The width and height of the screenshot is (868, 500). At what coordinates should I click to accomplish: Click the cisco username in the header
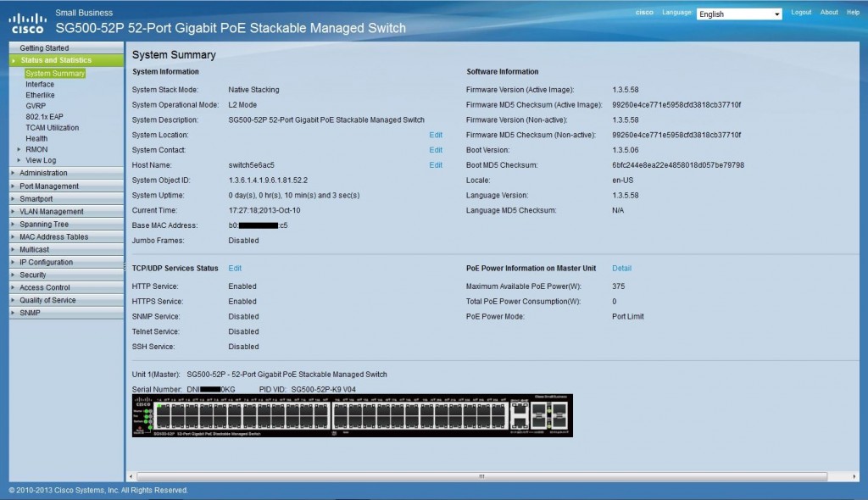click(x=644, y=12)
